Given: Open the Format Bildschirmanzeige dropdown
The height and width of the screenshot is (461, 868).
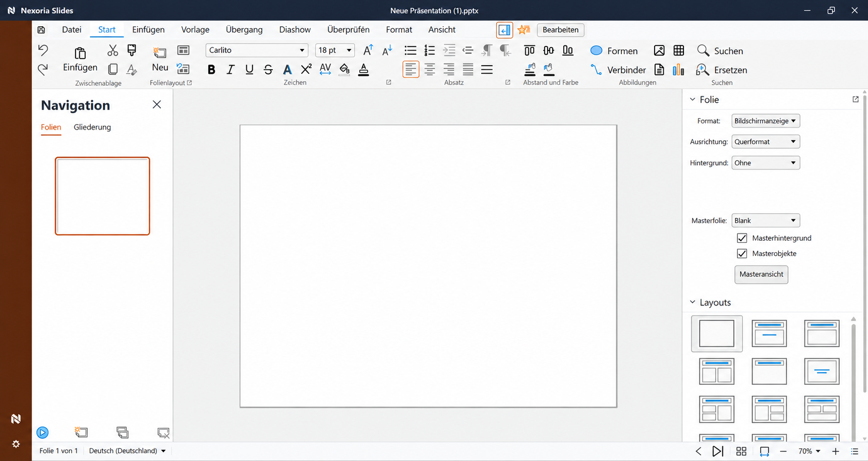Looking at the screenshot, I should [766, 121].
